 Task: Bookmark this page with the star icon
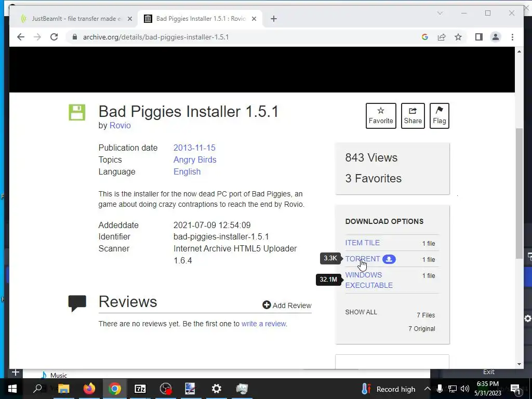[x=458, y=37]
